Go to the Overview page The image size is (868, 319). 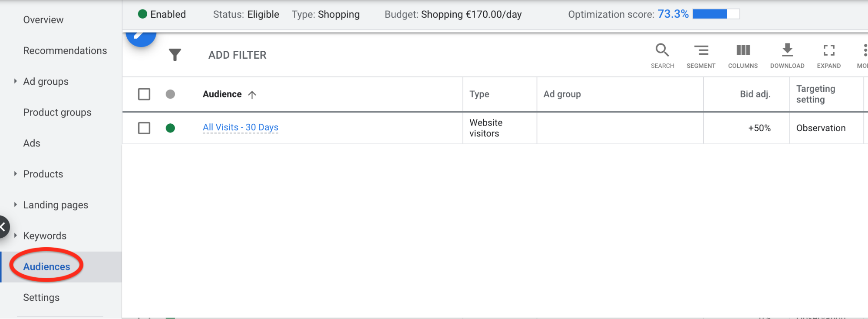click(x=43, y=20)
